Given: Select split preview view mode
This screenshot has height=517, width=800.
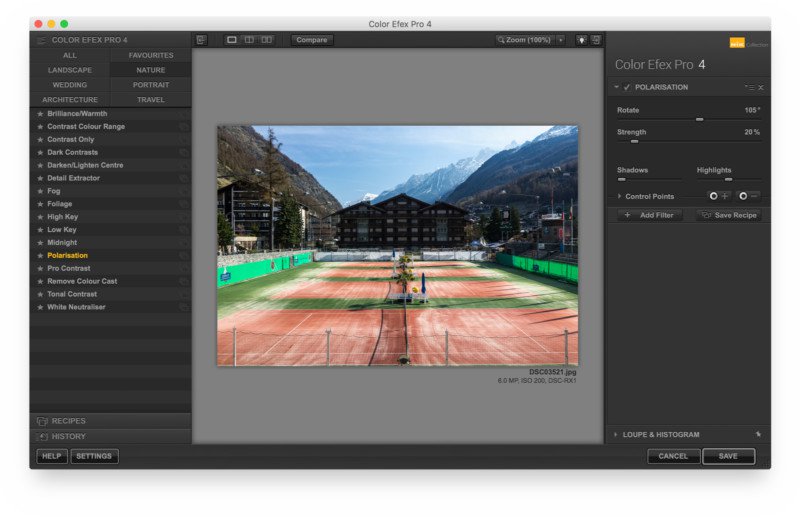Looking at the screenshot, I should coord(249,40).
